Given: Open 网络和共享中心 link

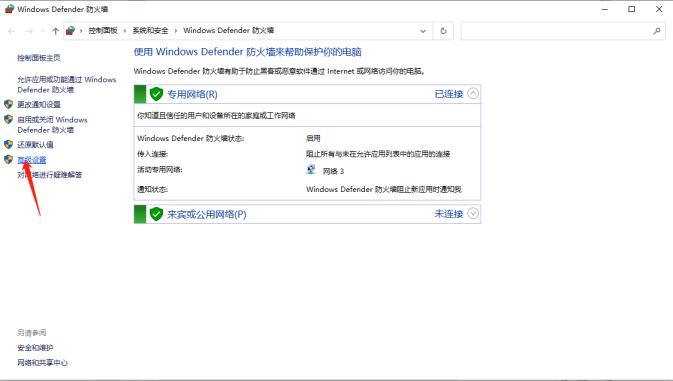Looking at the screenshot, I should pyautogui.click(x=42, y=363).
